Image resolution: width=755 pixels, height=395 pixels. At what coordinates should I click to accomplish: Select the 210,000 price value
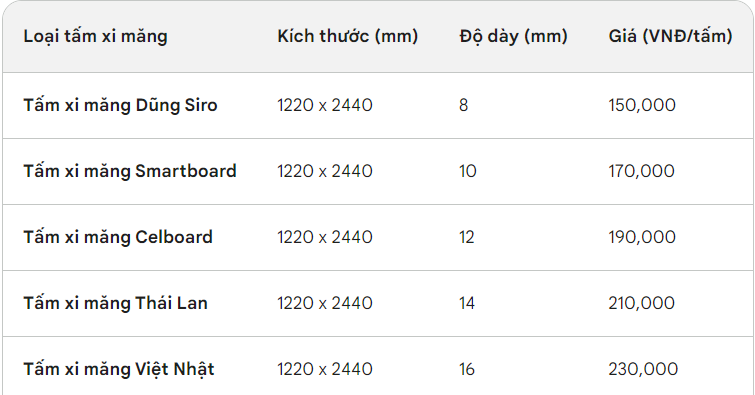(x=641, y=303)
